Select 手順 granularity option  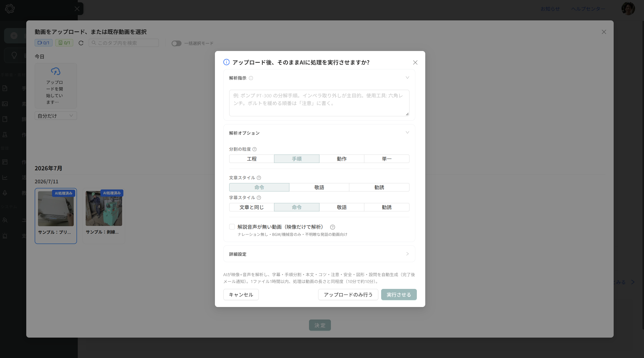(x=297, y=159)
